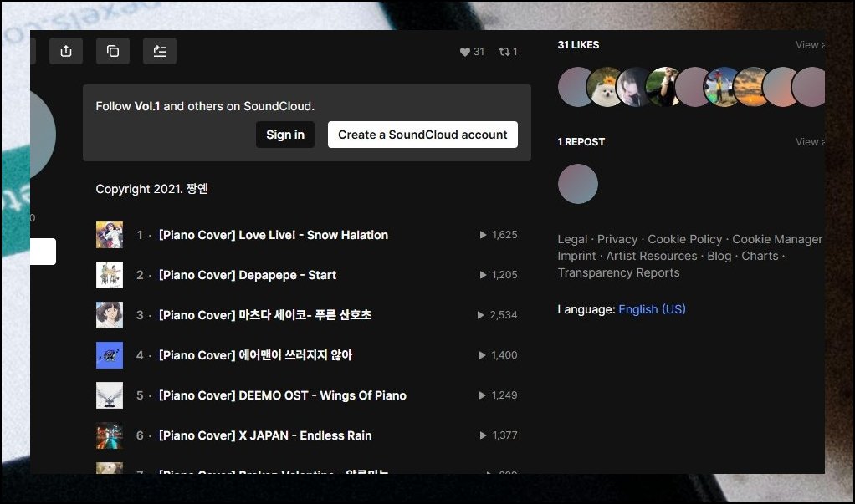Change language English (US)
Image resolution: width=855 pixels, height=504 pixels.
652,309
